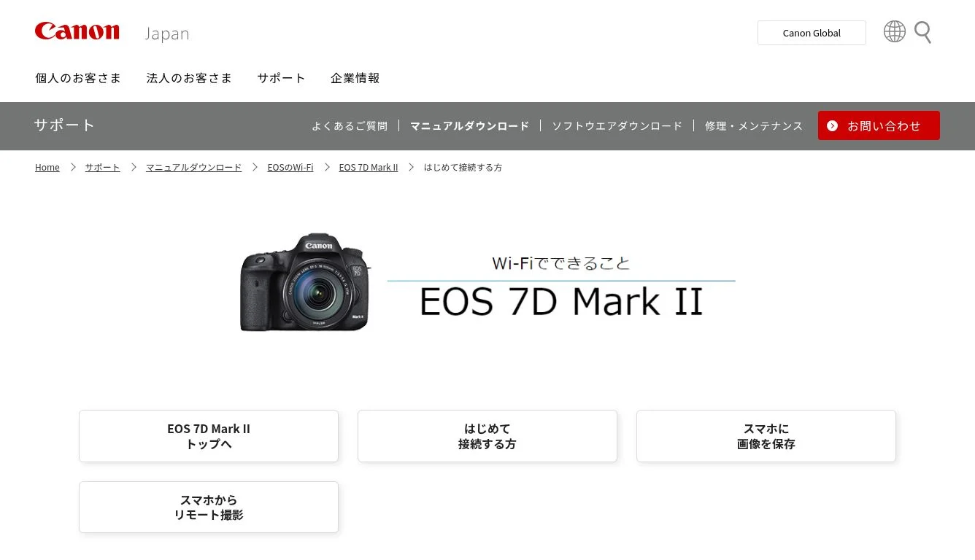Open the EOS 7D Mark II トップへ card
The width and height of the screenshot is (975, 560).
pos(209,436)
